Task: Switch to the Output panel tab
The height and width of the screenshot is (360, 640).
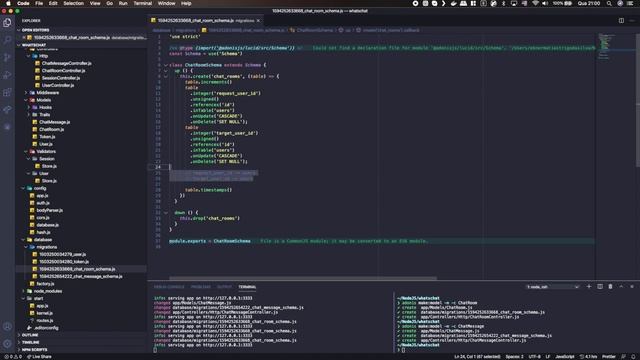Action: pos(224,287)
